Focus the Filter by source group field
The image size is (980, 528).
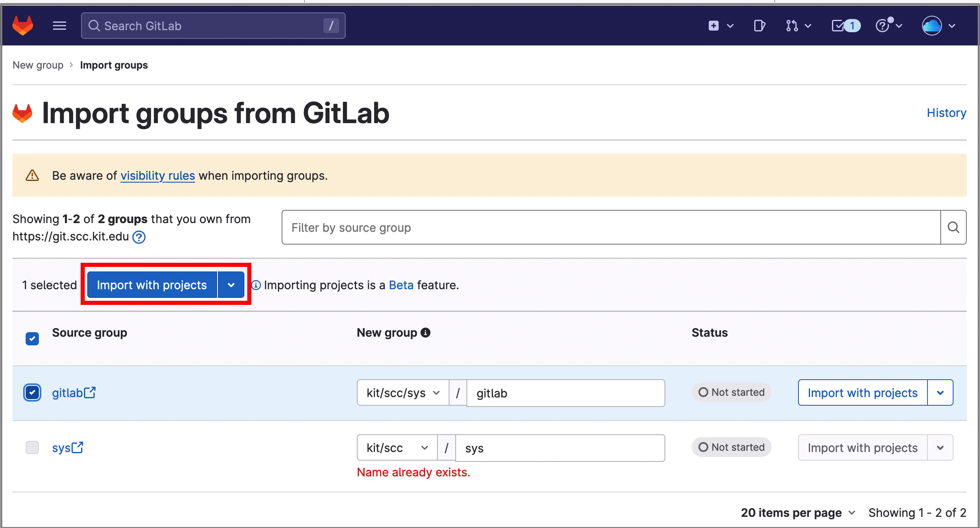(x=611, y=227)
